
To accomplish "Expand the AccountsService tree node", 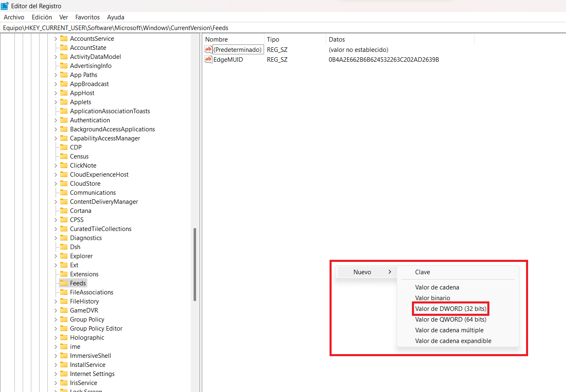I will [56, 39].
